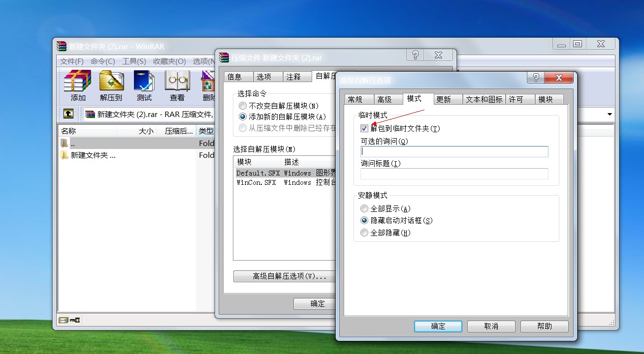644x354 pixels.
Task: Click 确定 in the 压缩文件 dialog
Action: [315, 304]
